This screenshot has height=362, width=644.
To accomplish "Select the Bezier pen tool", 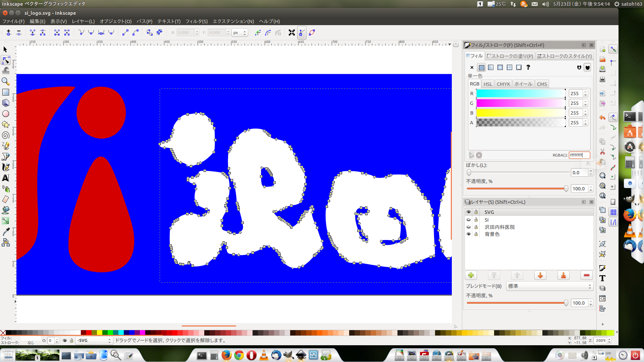I will click(6, 157).
